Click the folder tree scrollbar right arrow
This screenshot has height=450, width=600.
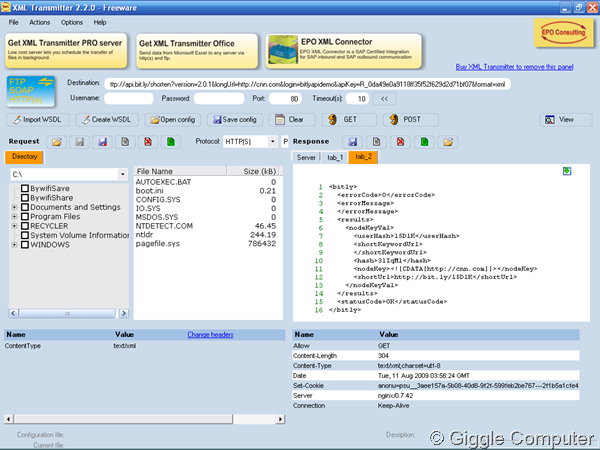tap(124, 313)
